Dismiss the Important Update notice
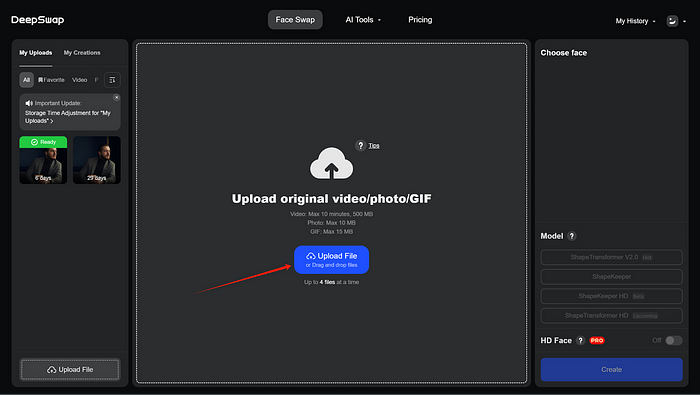 [x=117, y=97]
